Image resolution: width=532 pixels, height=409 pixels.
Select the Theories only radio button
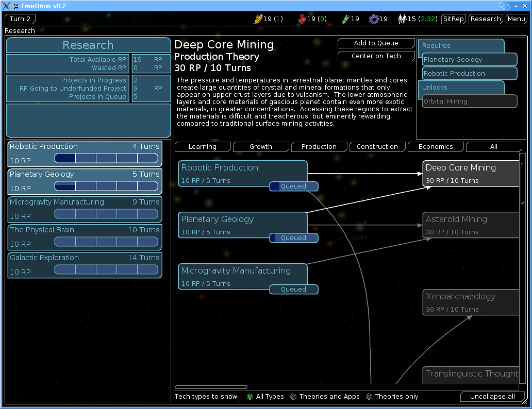tap(369, 397)
